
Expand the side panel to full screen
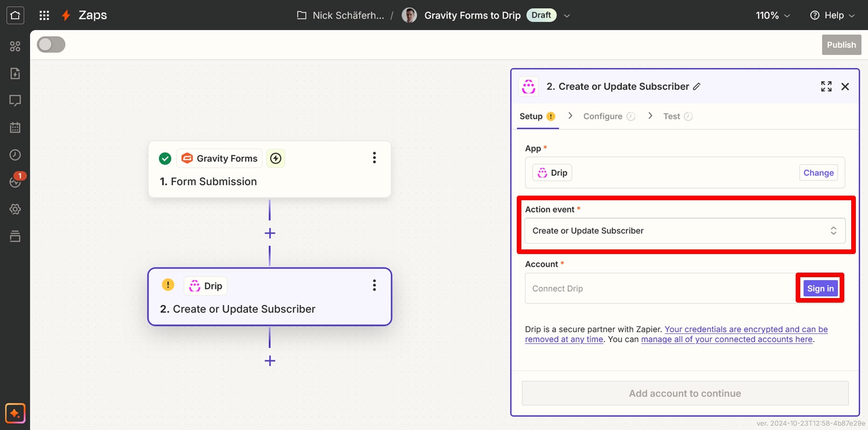coord(826,86)
